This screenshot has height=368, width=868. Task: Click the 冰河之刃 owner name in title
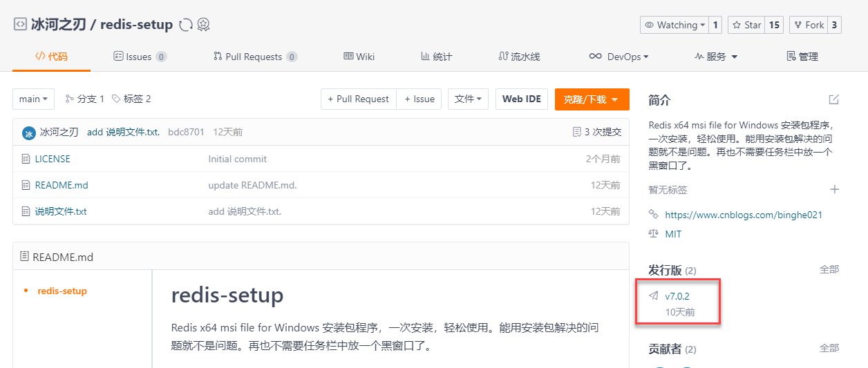tap(59, 24)
